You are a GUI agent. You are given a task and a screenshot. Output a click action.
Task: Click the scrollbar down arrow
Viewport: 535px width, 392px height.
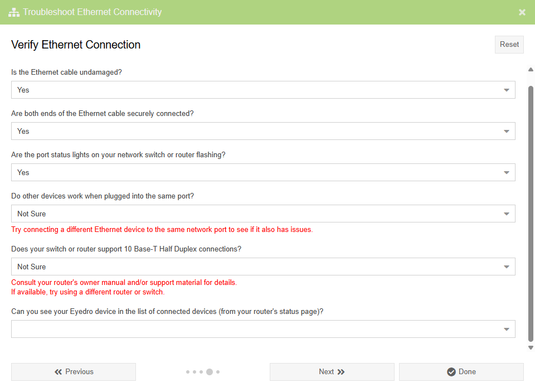[x=531, y=347]
